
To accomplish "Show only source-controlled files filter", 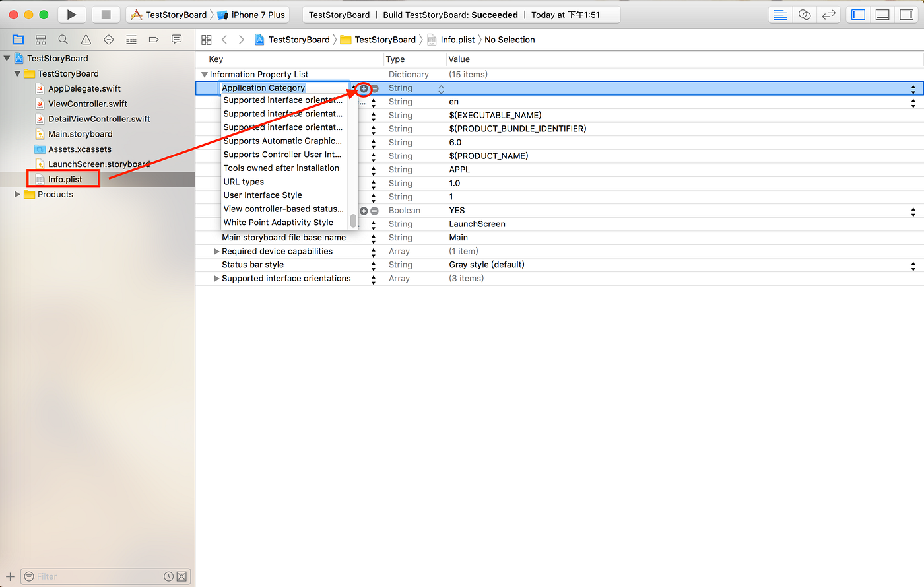I will [181, 576].
